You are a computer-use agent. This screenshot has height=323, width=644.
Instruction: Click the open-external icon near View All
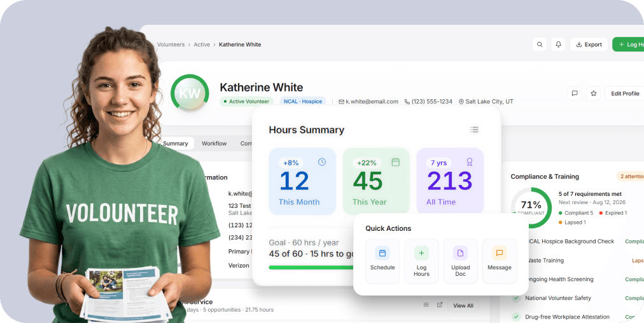[440, 305]
